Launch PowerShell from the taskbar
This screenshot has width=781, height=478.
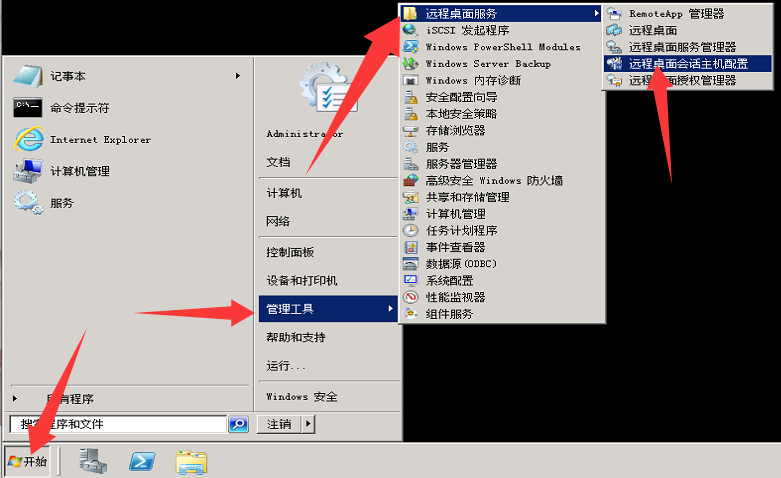(x=142, y=461)
